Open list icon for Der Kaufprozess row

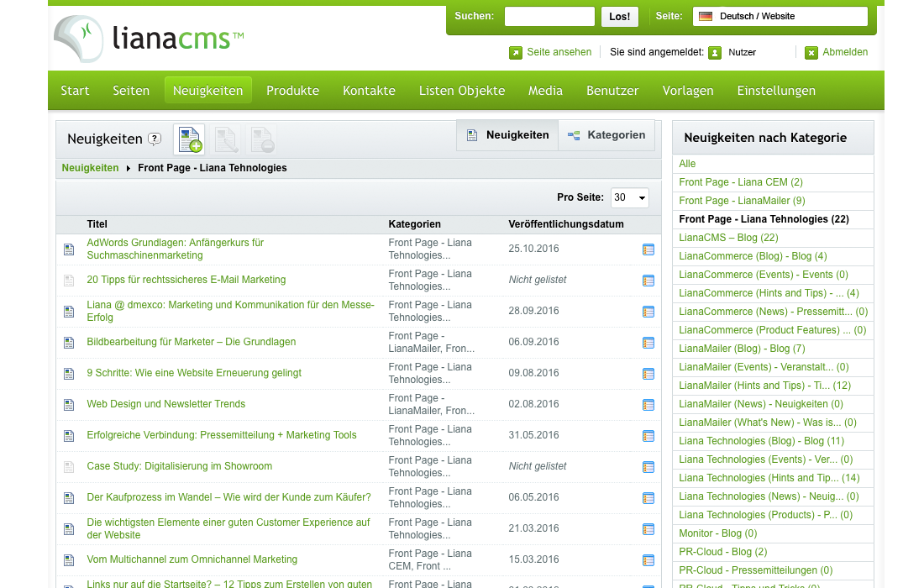point(648,498)
